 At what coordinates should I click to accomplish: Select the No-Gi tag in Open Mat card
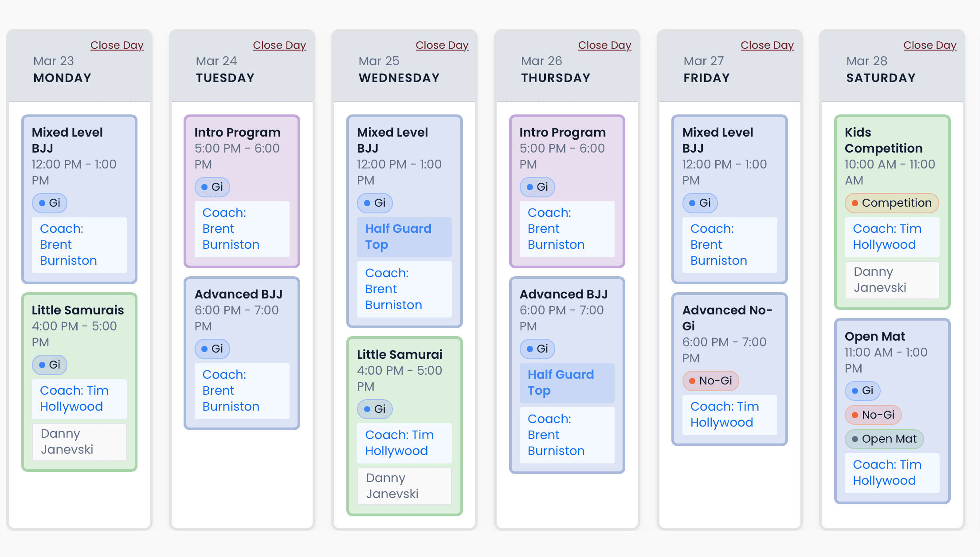pyautogui.click(x=873, y=415)
